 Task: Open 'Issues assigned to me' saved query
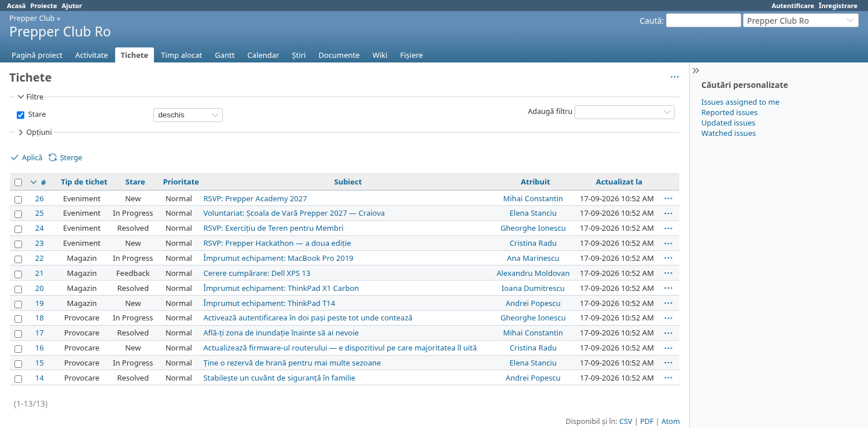[740, 102]
